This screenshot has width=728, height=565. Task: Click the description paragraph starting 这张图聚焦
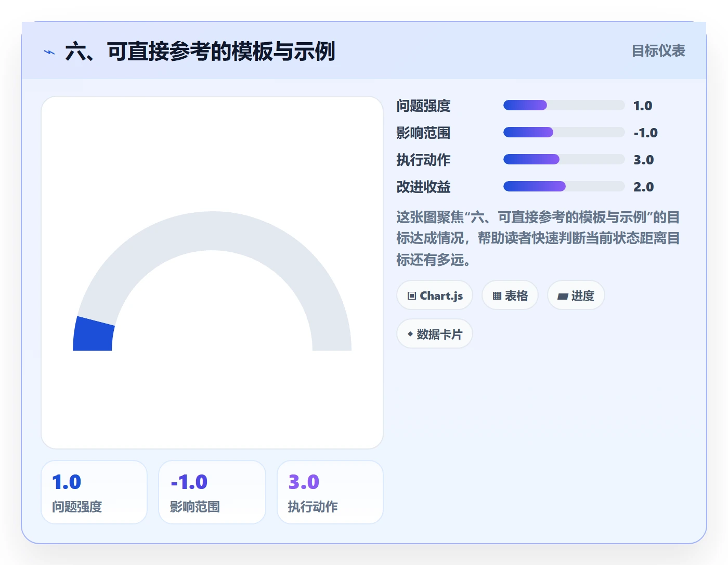point(538,238)
